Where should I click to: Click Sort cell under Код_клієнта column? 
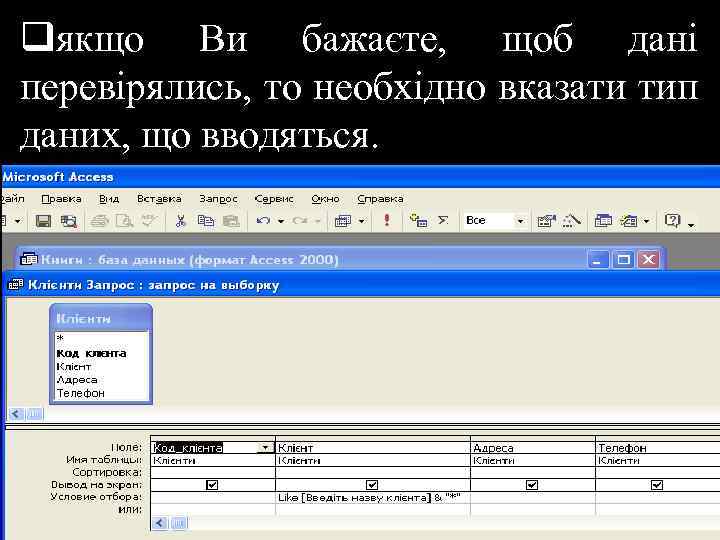pos(213,472)
